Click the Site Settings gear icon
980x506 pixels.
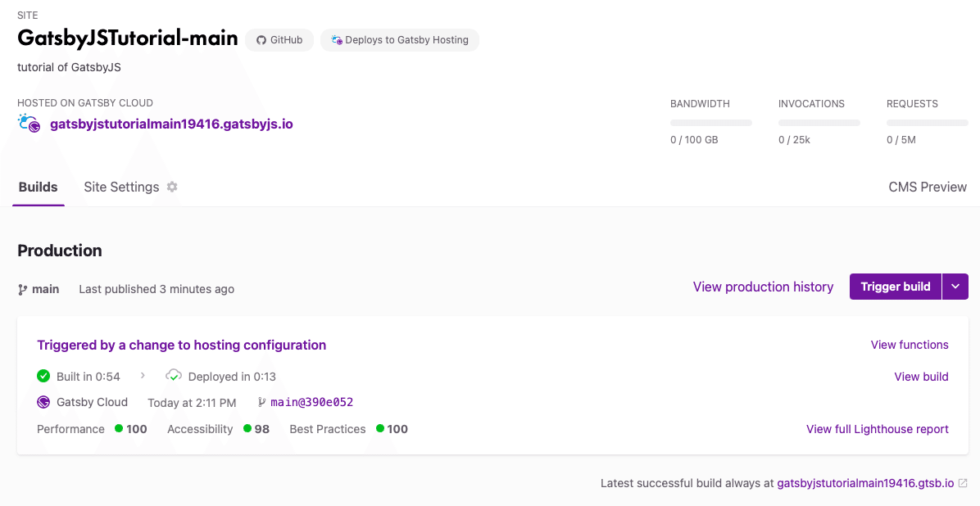[172, 187]
